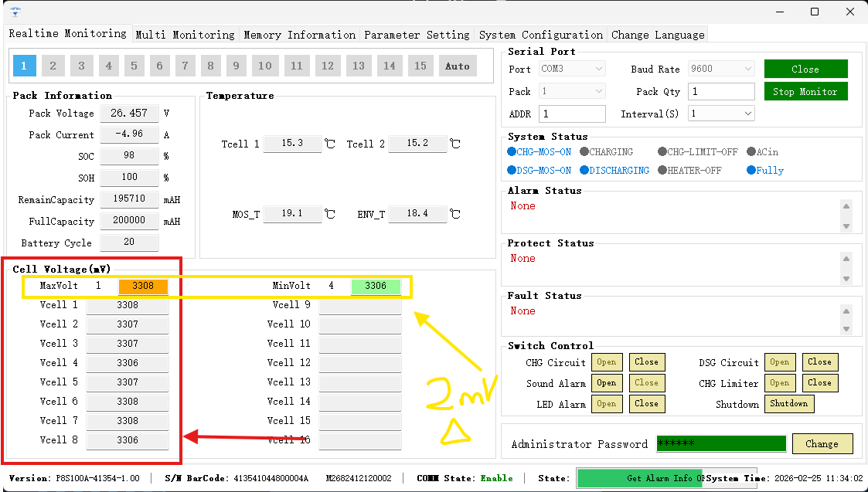Toggle Auto pack cycling button

(458, 66)
